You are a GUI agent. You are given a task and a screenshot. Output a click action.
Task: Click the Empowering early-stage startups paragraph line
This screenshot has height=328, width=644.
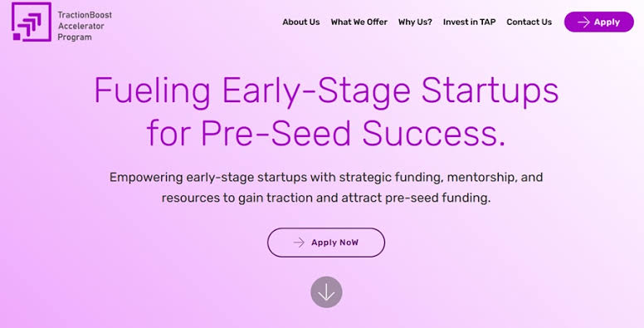[326, 178]
